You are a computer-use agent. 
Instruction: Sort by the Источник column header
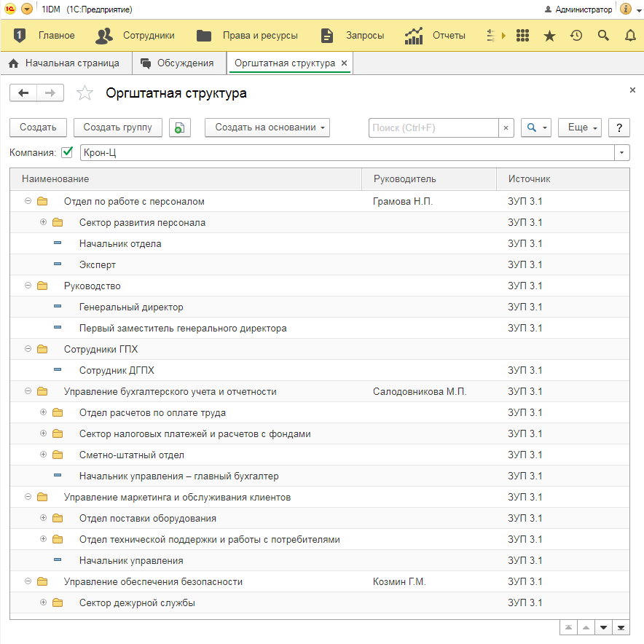pyautogui.click(x=563, y=179)
